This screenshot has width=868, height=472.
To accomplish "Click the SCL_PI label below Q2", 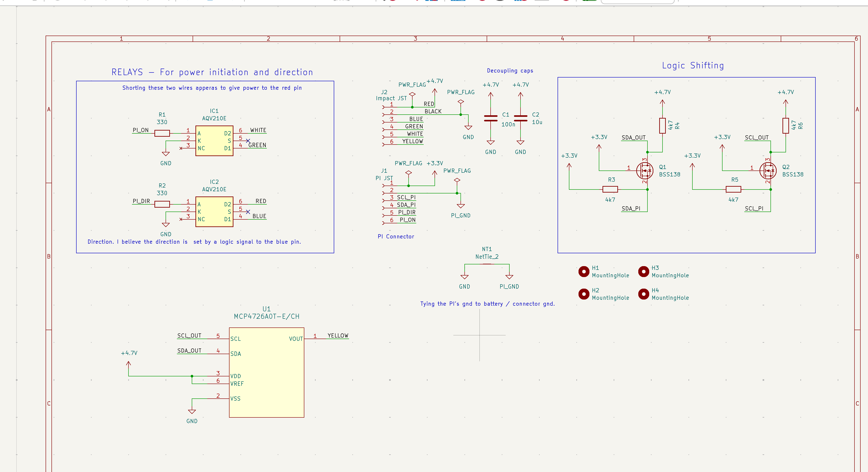I will click(x=754, y=208).
